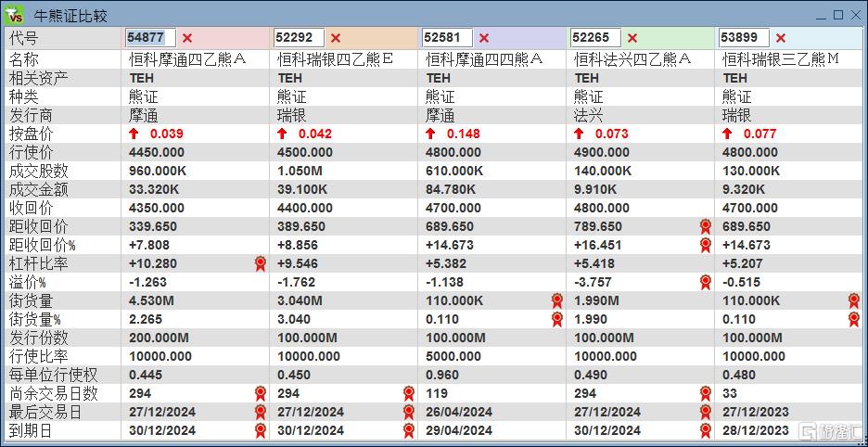
Task: Remove warrant 54877 with its red X
Action: pyautogui.click(x=187, y=38)
